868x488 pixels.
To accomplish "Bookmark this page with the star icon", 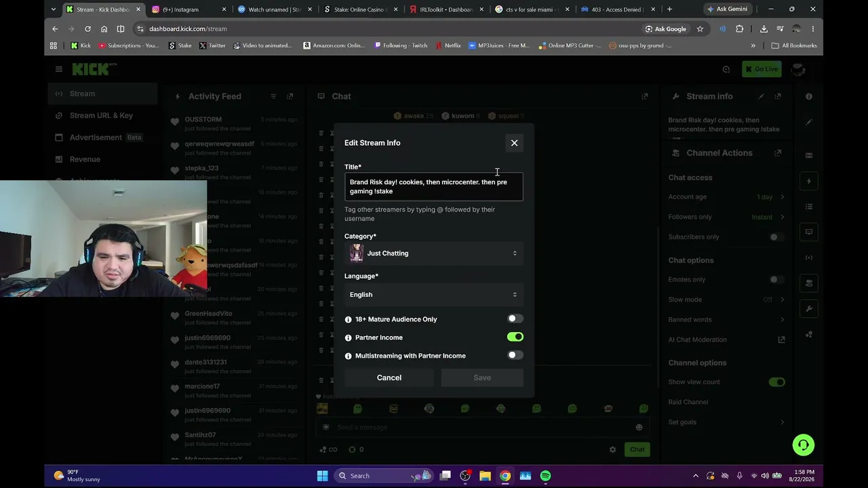I will pyautogui.click(x=700, y=29).
